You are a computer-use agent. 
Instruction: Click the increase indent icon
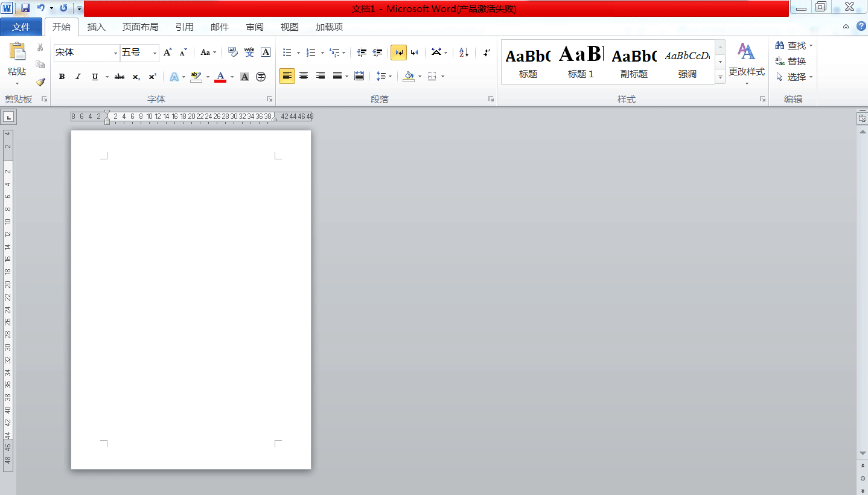point(378,53)
